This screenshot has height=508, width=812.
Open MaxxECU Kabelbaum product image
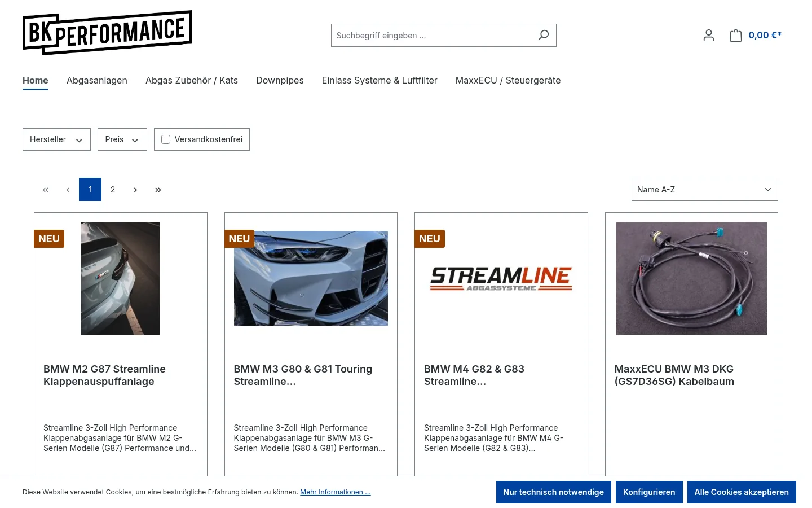[691, 278]
